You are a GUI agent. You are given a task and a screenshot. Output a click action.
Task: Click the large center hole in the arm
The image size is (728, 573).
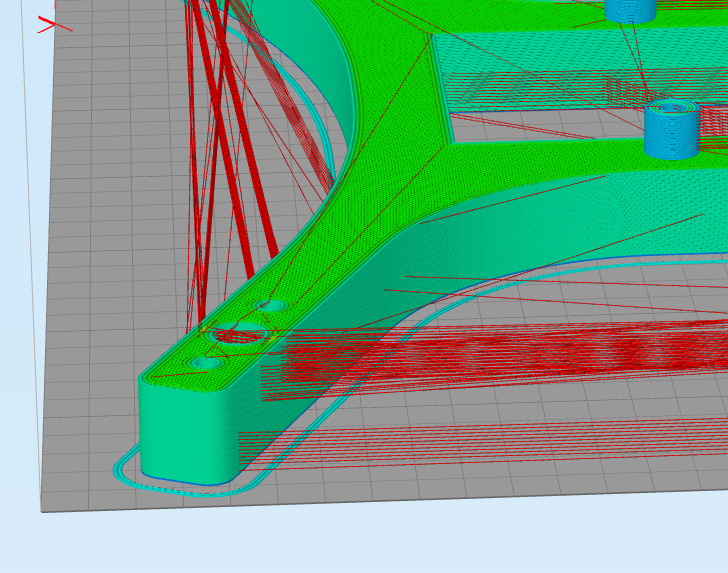[238, 332]
